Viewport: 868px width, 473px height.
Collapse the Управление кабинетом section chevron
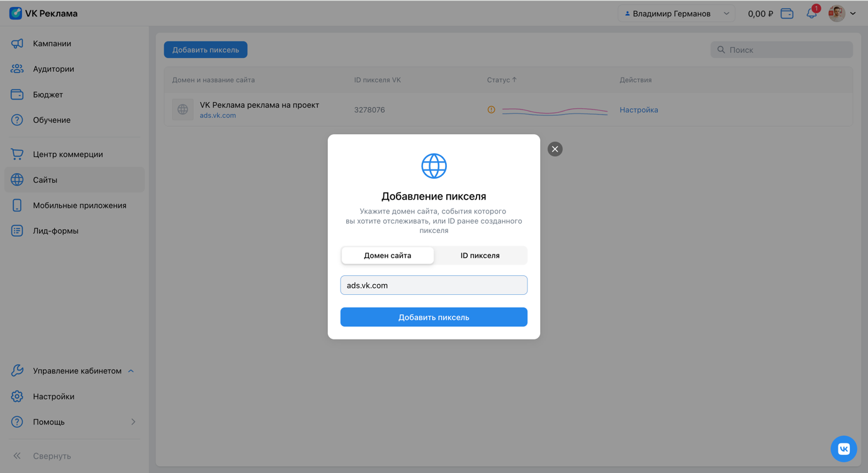coord(131,371)
